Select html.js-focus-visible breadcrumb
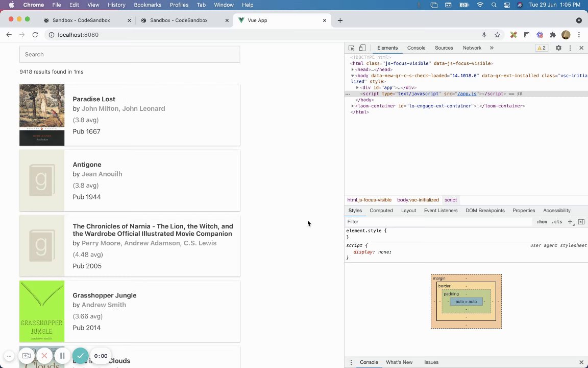 [x=369, y=200]
